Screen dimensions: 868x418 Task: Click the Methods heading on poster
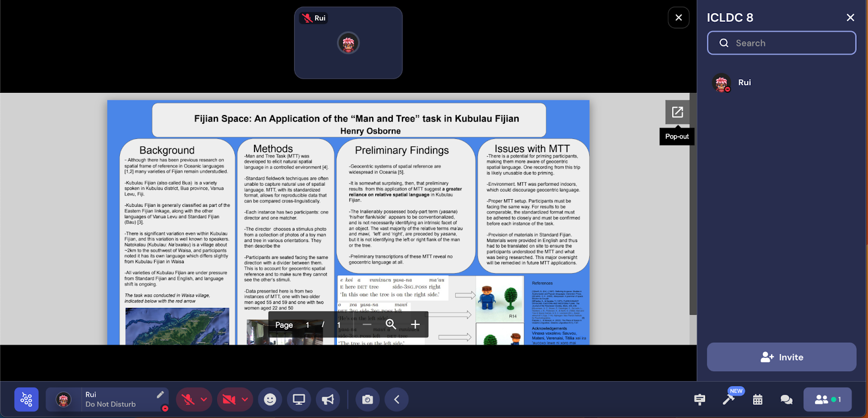[273, 149]
